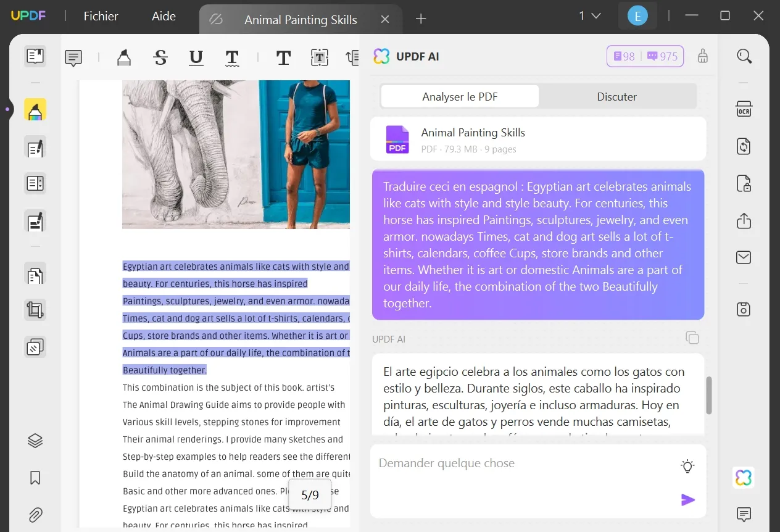Select the Text Box tool
This screenshot has width=780, height=532.
(x=319, y=57)
